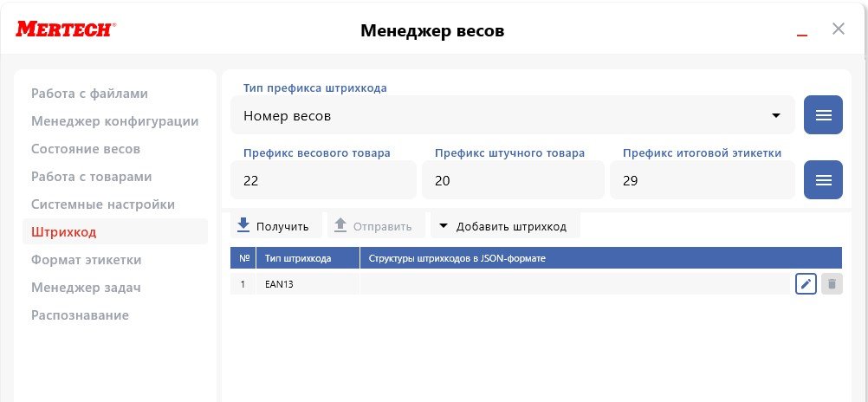Screen dimensions: 868x402
Task: Focus the Префикс штучного товара field
Action: (512, 181)
